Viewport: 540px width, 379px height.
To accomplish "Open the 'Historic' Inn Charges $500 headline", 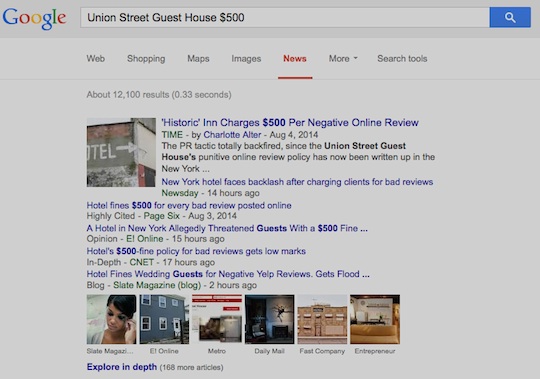I will coord(290,123).
